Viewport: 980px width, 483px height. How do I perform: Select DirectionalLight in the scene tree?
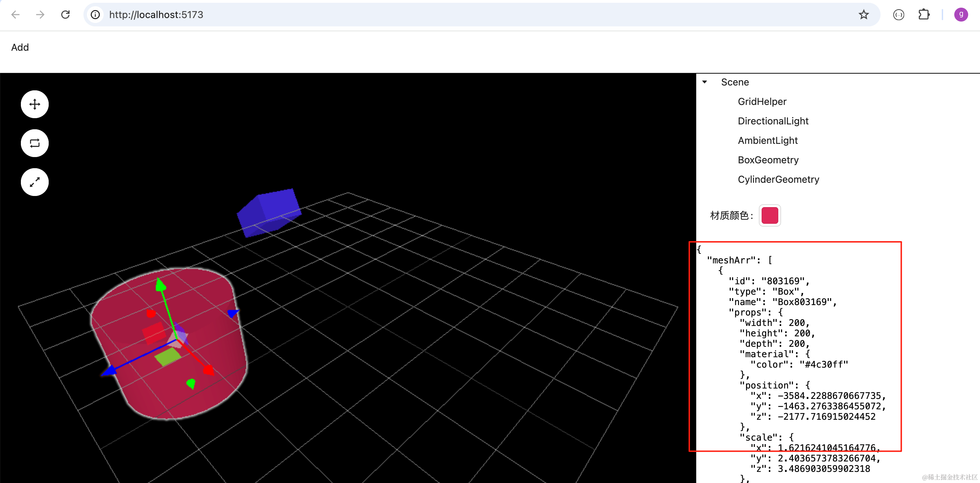pyautogui.click(x=773, y=121)
